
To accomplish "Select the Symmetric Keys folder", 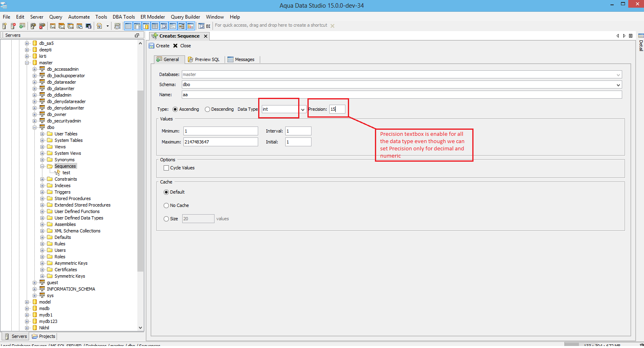I will tap(70, 276).
